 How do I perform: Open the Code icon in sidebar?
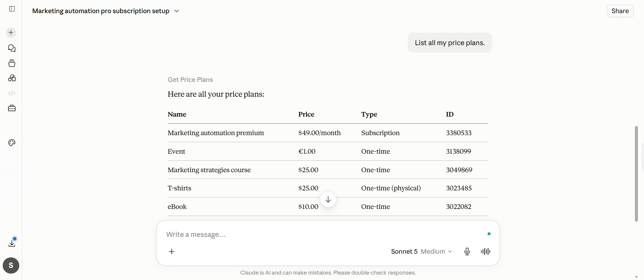pyautogui.click(x=12, y=93)
